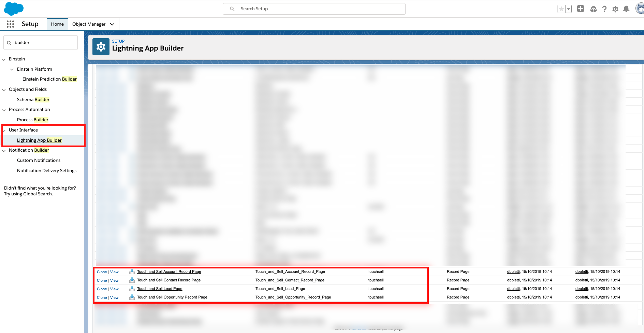This screenshot has height=333, width=644.
Task: Click the Search Setup field
Action: [314, 9]
